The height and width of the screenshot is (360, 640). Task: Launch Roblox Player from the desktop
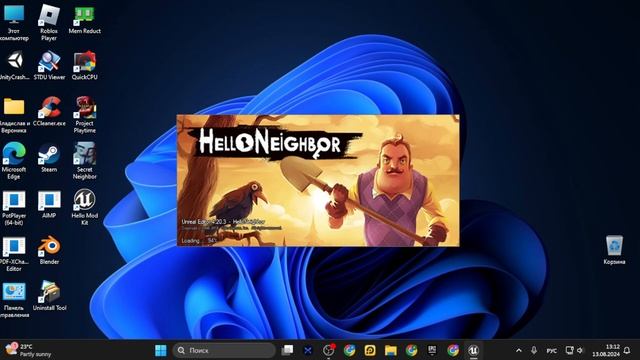tap(49, 22)
